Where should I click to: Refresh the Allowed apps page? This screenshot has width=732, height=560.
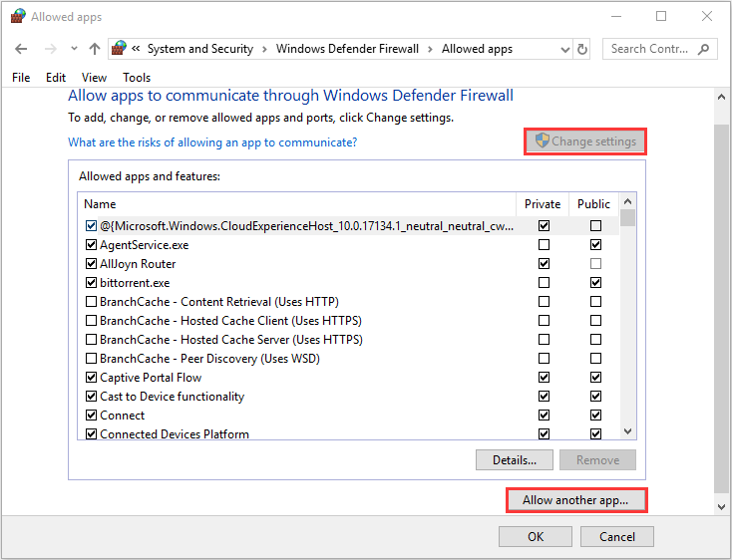581,49
